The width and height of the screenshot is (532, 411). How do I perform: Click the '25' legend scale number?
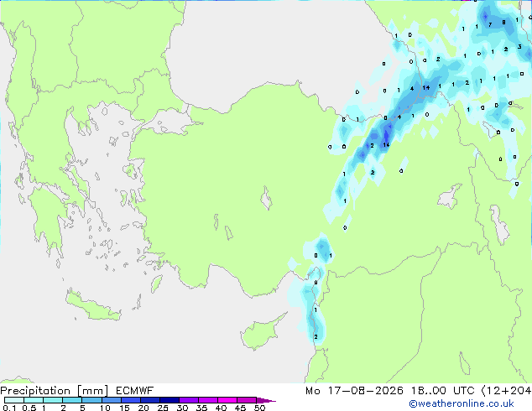pyautogui.click(x=163, y=408)
